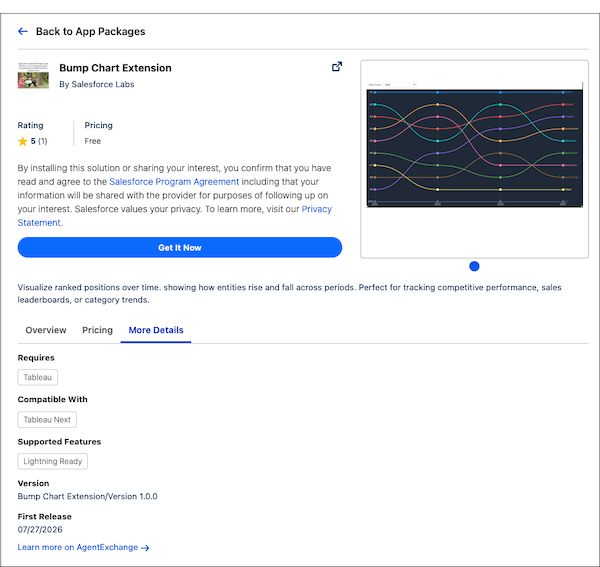Click Back to App Packages
This screenshot has height=567, width=600.
tap(91, 31)
